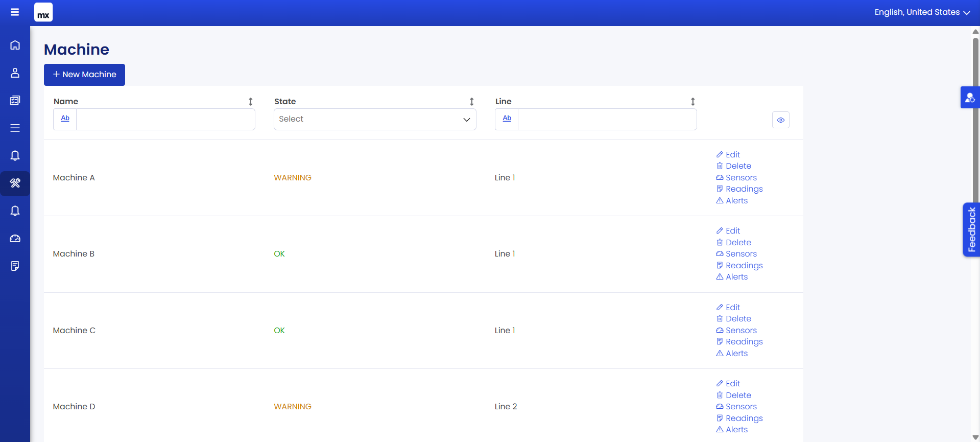Viewport: 980px width, 442px height.
Task: Sort the table by Line column
Action: point(693,102)
